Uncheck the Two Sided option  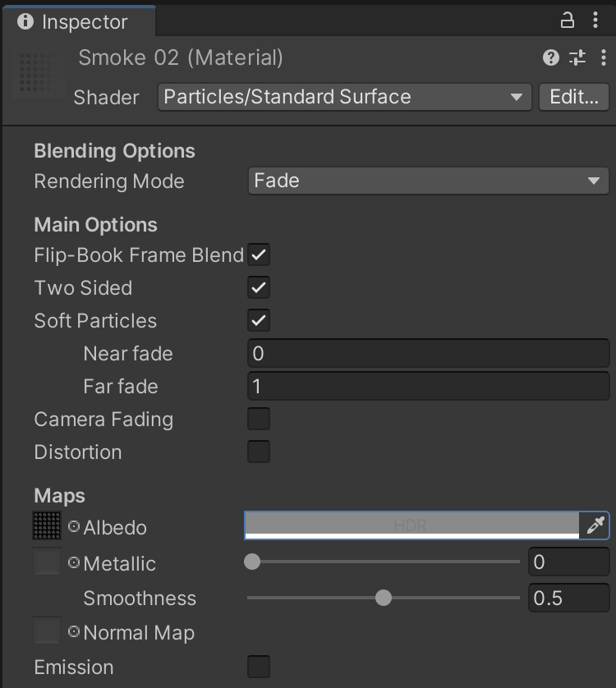click(259, 288)
